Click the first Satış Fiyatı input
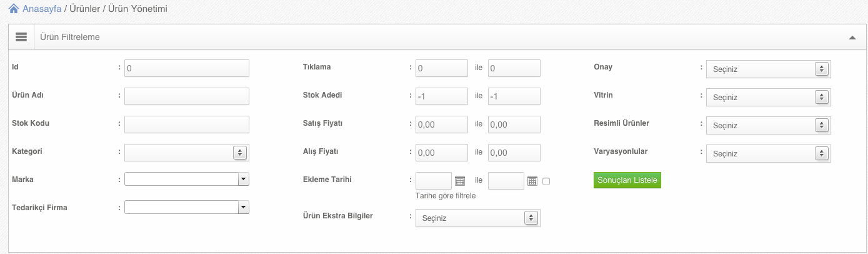868x254 pixels. pyautogui.click(x=442, y=124)
